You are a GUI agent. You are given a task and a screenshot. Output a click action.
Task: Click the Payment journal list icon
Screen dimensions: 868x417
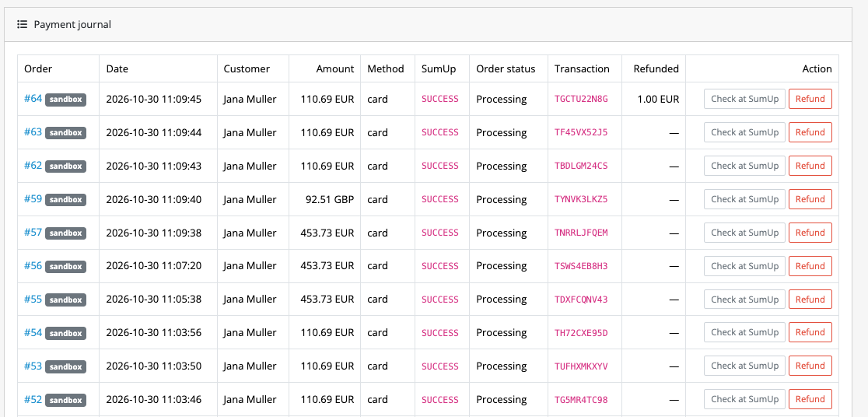[22, 24]
